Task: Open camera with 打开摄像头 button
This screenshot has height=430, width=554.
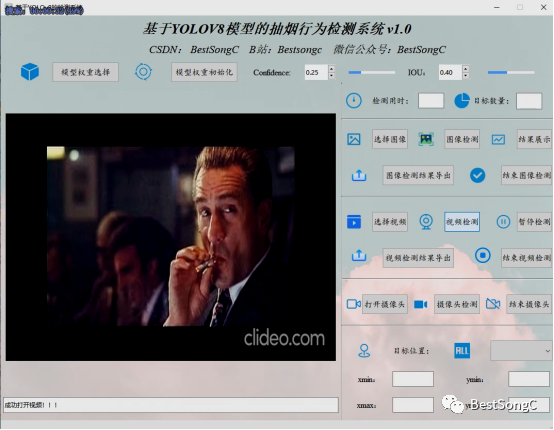Action: pyautogui.click(x=385, y=304)
